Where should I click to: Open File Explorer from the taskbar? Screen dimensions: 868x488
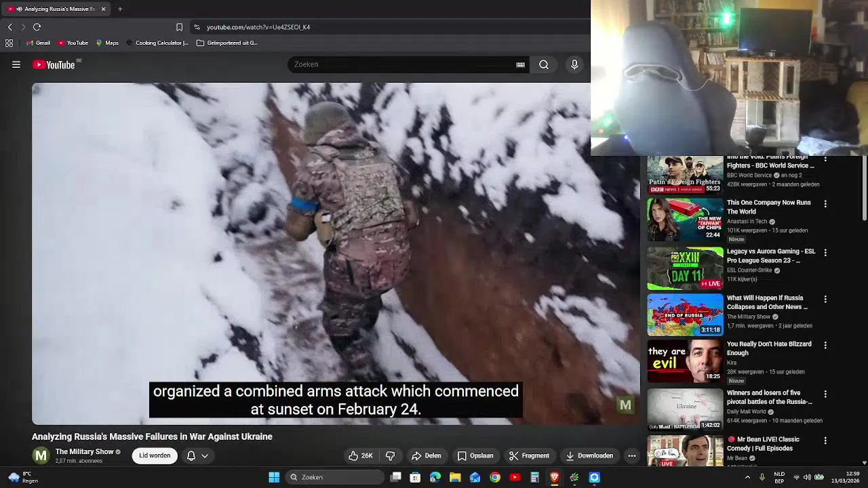click(455, 477)
